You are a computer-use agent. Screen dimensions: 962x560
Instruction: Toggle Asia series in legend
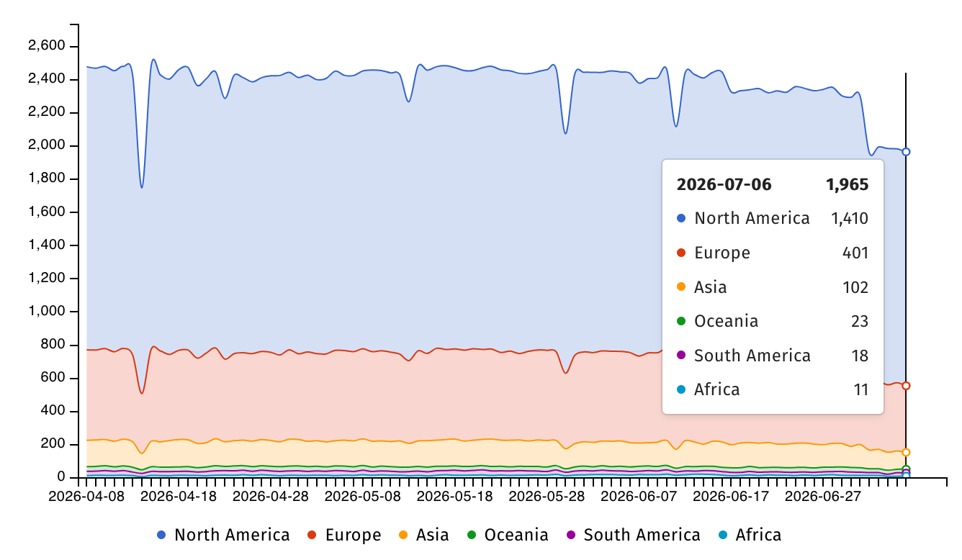tap(423, 535)
